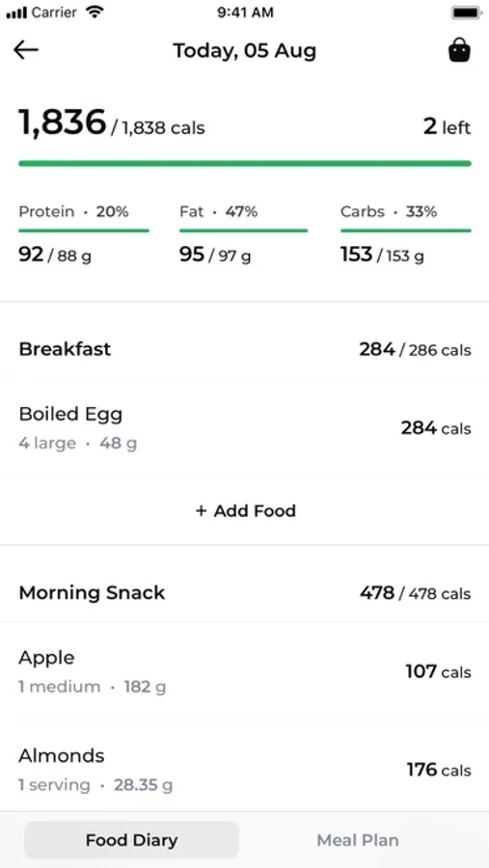The image size is (489, 868).
Task: Tap the back arrow icon
Action: pyautogui.click(x=26, y=50)
